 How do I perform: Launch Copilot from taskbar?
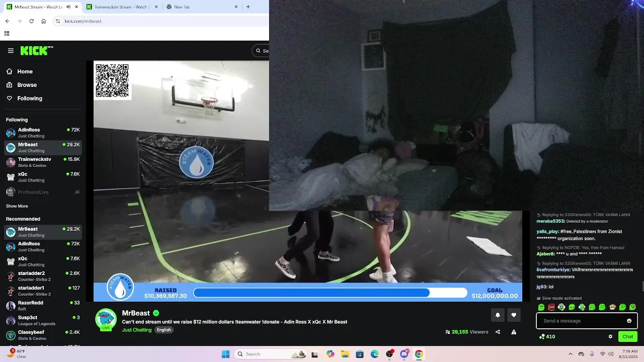[330, 354]
